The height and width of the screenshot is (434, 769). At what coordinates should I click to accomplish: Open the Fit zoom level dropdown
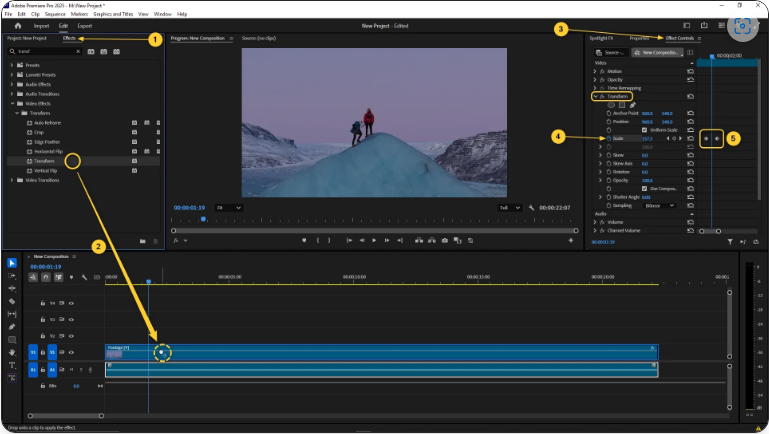[229, 208]
